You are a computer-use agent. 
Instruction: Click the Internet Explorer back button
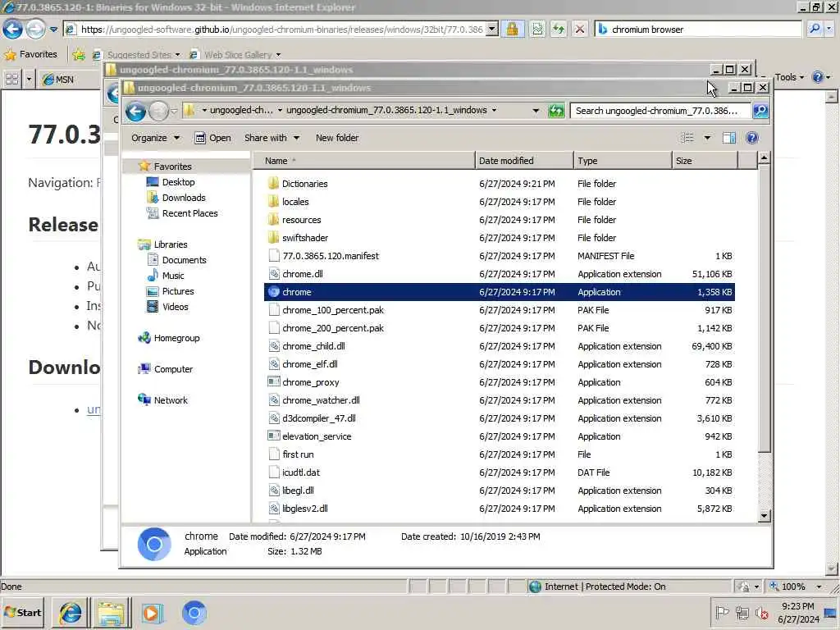tap(13, 29)
